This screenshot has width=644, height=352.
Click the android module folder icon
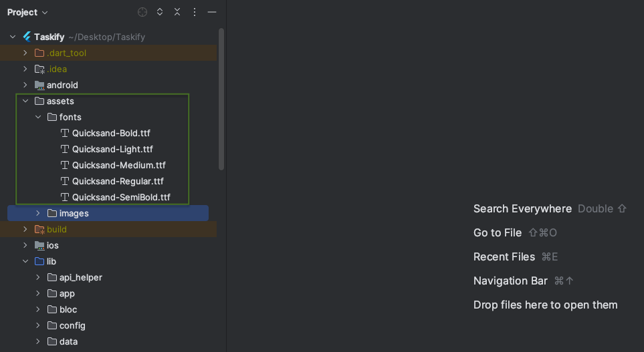tap(39, 85)
